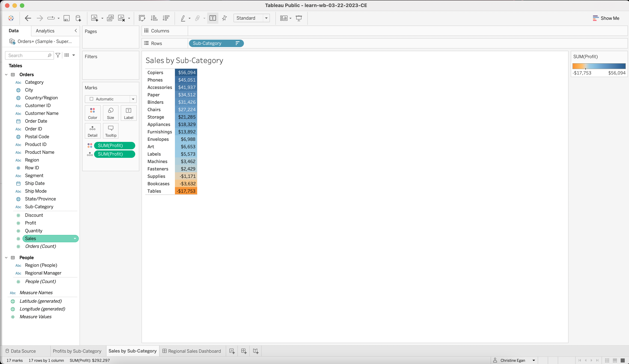Add a new worksheet tab icon
The width and height of the screenshot is (629, 364).
tap(232, 351)
